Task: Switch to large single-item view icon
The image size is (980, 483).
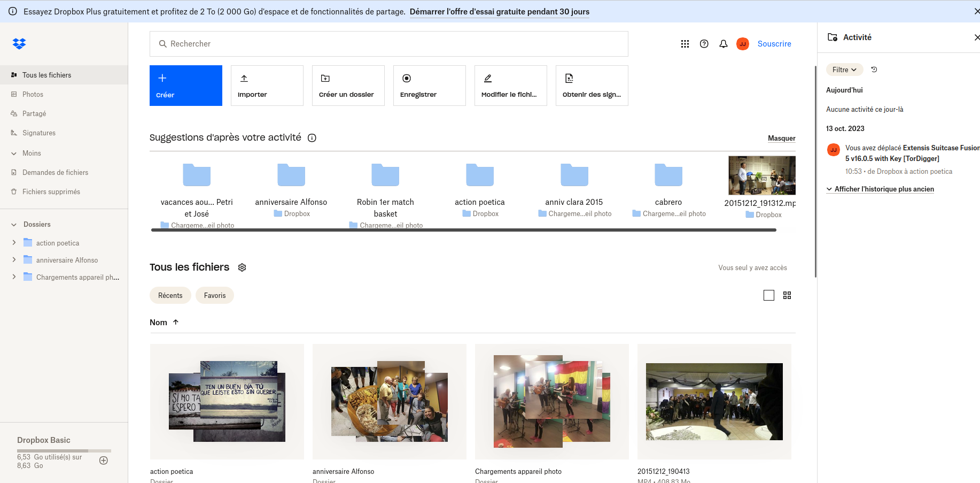Action: coord(769,295)
